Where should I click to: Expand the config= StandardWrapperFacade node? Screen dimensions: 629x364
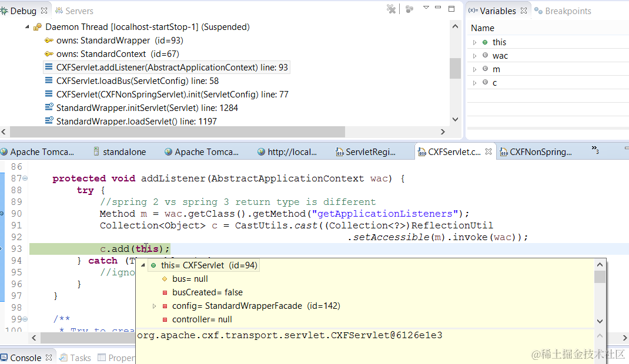154,306
